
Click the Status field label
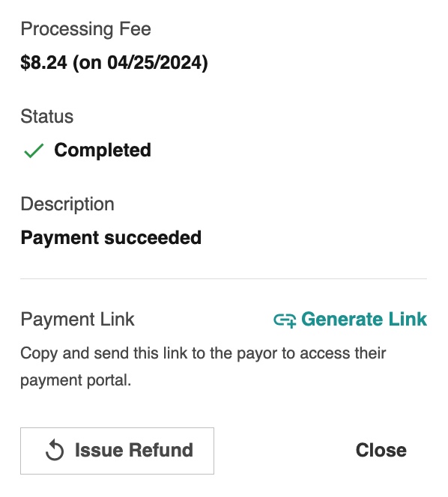(x=47, y=116)
